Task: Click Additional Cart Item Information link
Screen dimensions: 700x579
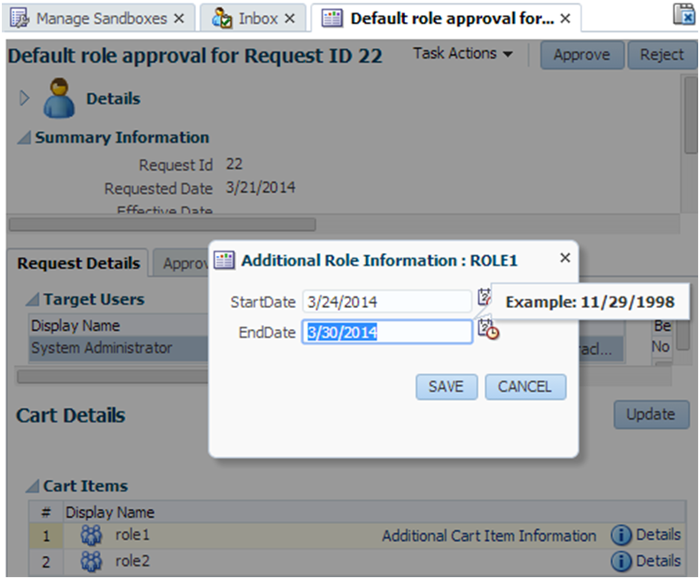Action: click(489, 535)
